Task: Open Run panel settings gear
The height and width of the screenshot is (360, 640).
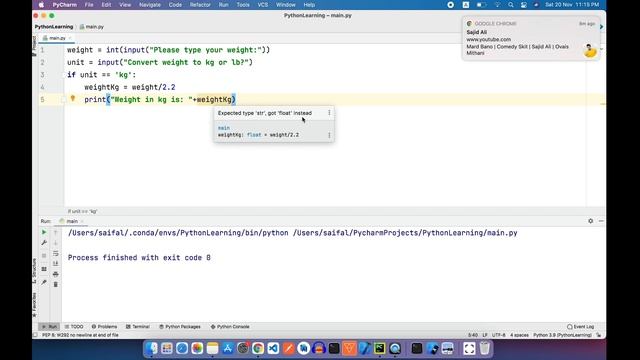Action: [591, 221]
